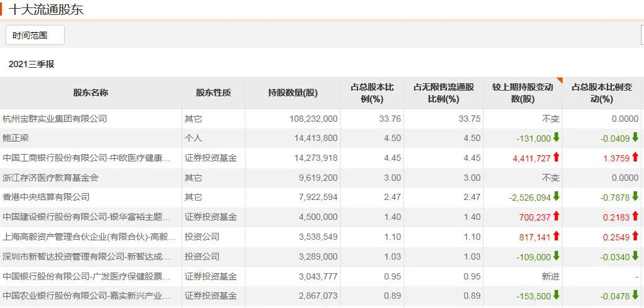The width and height of the screenshot is (644, 308).
Task: Click the 不变 cell for 杭州宝群实业集团
Action: [550, 119]
